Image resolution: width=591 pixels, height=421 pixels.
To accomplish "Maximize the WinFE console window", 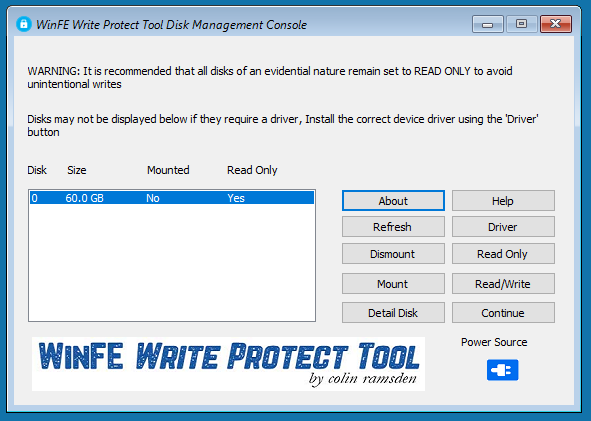I will [x=521, y=24].
